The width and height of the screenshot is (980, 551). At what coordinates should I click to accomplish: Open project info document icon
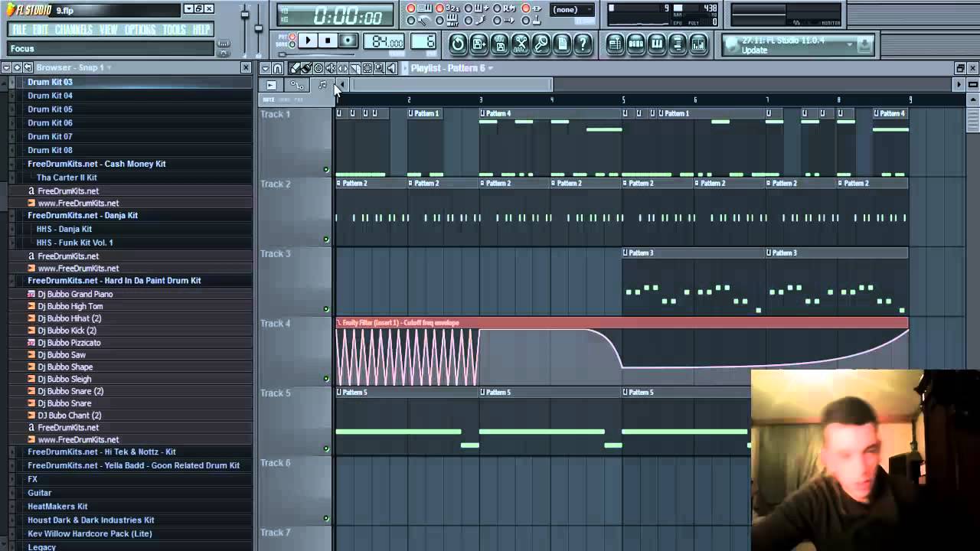coord(562,44)
